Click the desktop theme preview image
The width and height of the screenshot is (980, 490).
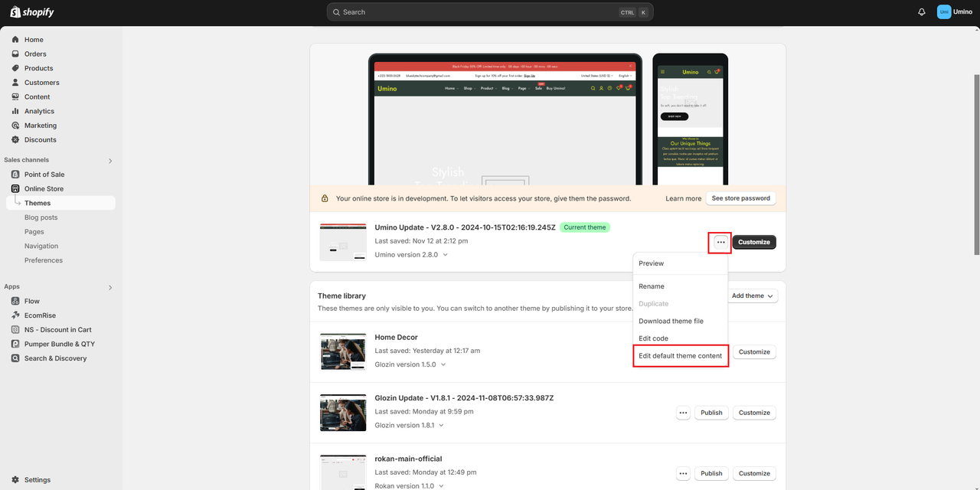[x=505, y=119]
